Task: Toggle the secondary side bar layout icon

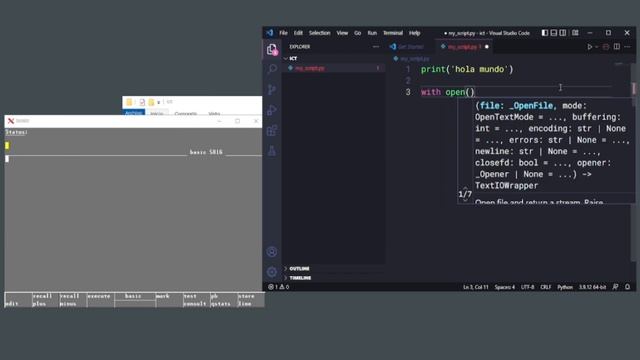Action: [x=563, y=33]
